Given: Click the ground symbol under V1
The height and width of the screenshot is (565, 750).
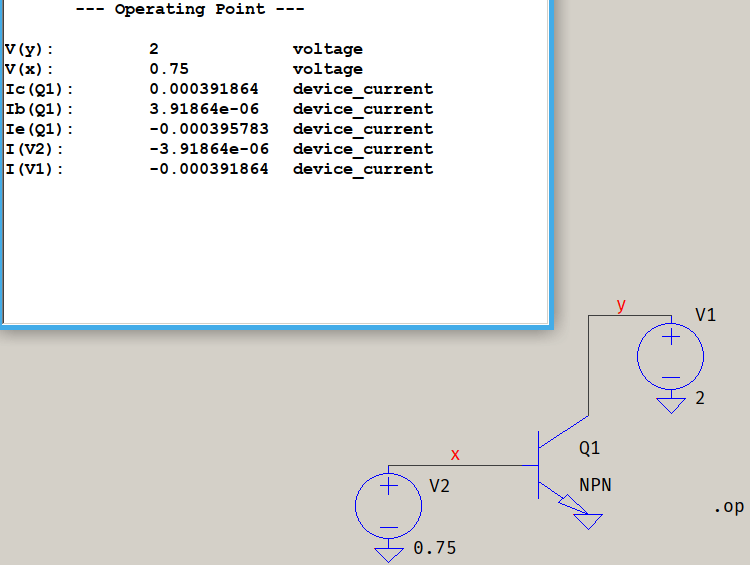Looking at the screenshot, I should pos(671,406).
